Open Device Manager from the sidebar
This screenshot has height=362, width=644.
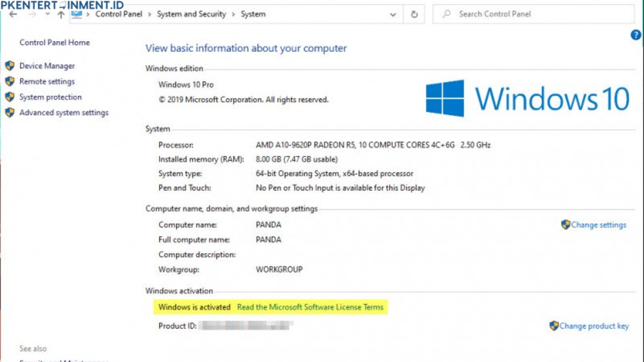[x=47, y=66]
